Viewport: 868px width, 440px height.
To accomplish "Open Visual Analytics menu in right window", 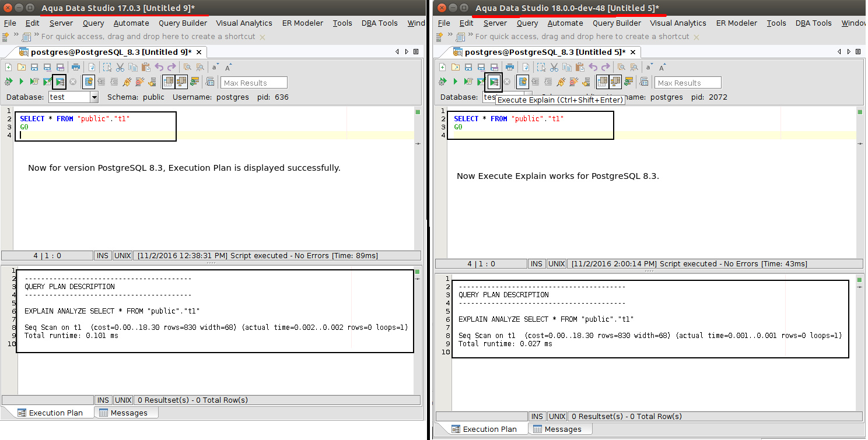I will click(x=678, y=23).
